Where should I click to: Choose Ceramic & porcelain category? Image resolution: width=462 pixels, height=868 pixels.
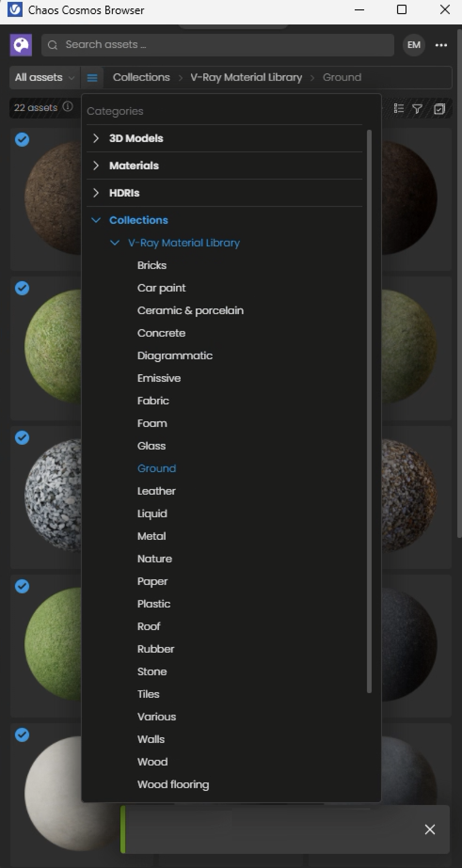click(x=191, y=310)
